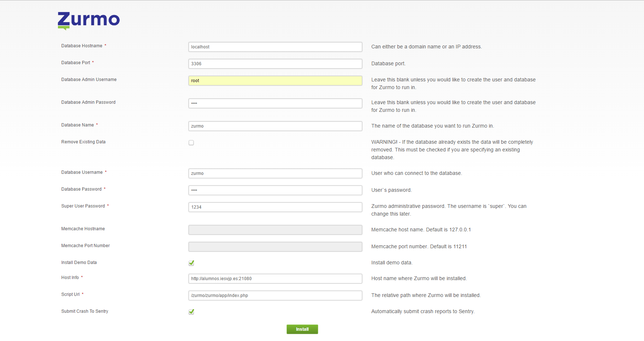Focus the Database Hostname field
This screenshot has width=644, height=341.
click(x=275, y=47)
